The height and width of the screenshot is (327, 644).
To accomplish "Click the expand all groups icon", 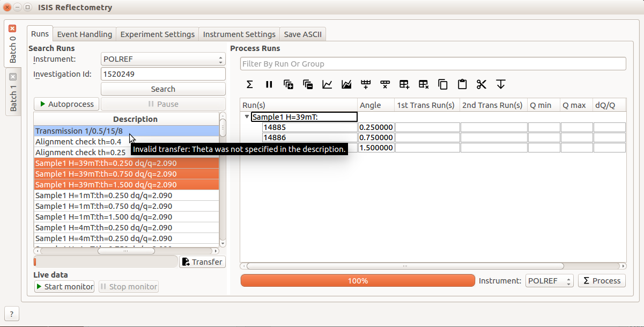I will (288, 84).
